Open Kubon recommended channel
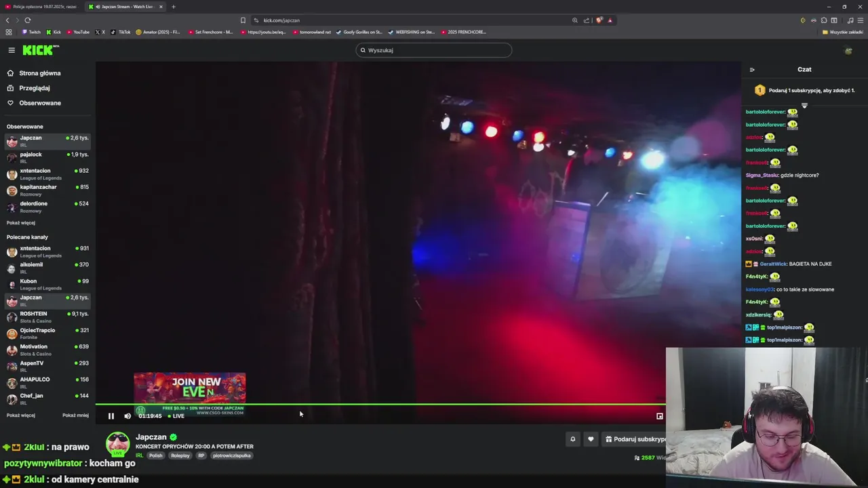 tap(47, 284)
